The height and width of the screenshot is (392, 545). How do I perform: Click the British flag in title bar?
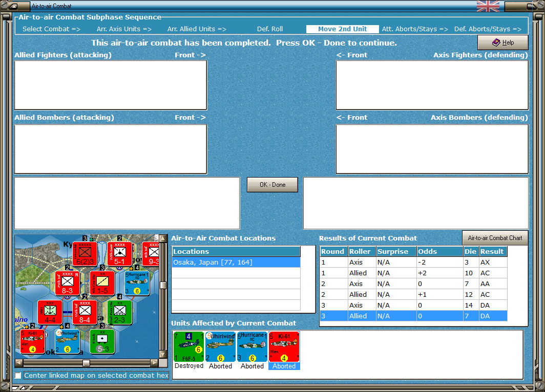[488, 6]
